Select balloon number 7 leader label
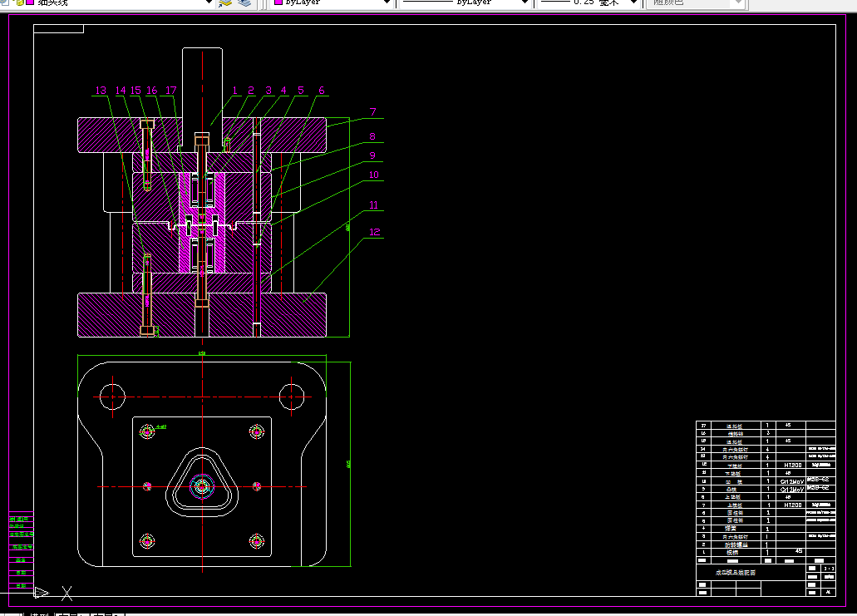This screenshot has width=857, height=616. pyautogui.click(x=372, y=111)
